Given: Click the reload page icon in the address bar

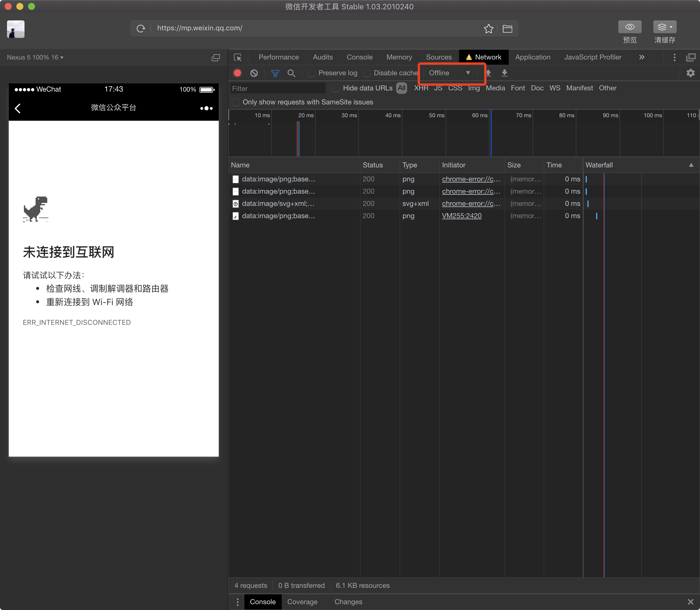Looking at the screenshot, I should click(141, 28).
